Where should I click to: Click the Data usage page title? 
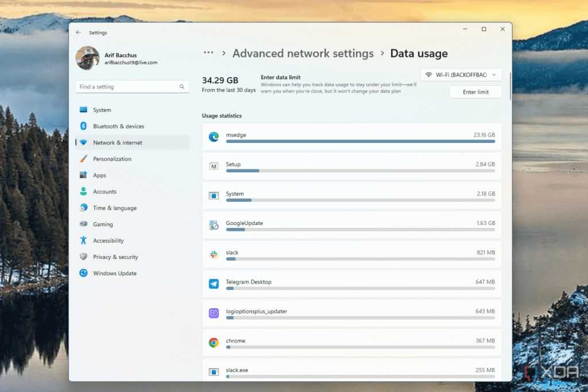coord(419,53)
